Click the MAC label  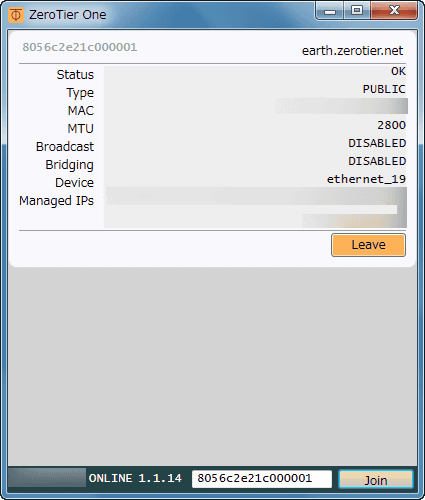tap(81, 111)
